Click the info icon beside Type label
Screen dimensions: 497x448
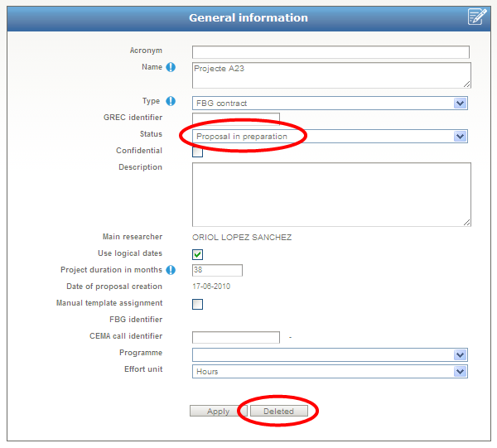coord(171,102)
